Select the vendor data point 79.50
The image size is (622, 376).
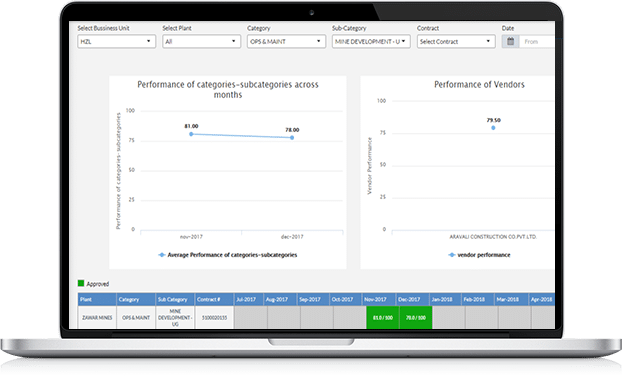coord(493,128)
